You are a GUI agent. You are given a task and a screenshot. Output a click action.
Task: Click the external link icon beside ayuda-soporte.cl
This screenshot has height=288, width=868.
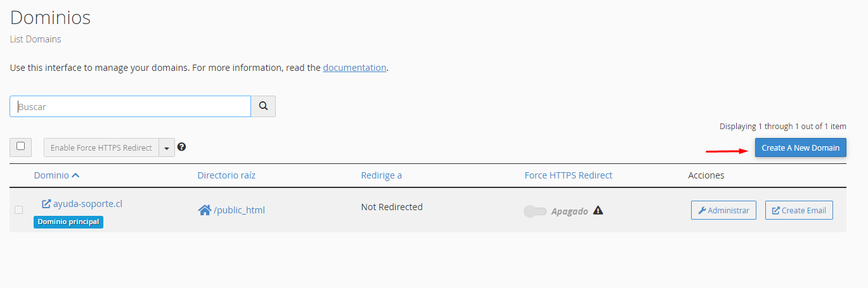(46, 204)
